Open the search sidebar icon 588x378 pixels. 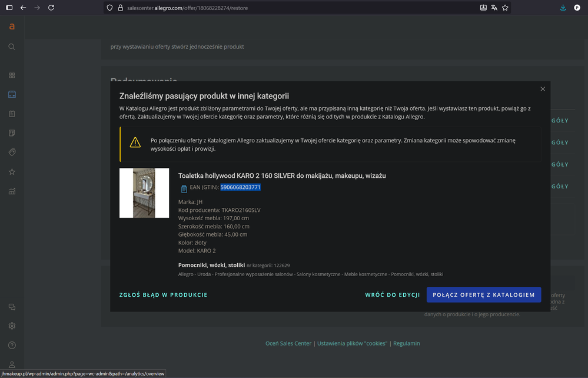point(12,47)
